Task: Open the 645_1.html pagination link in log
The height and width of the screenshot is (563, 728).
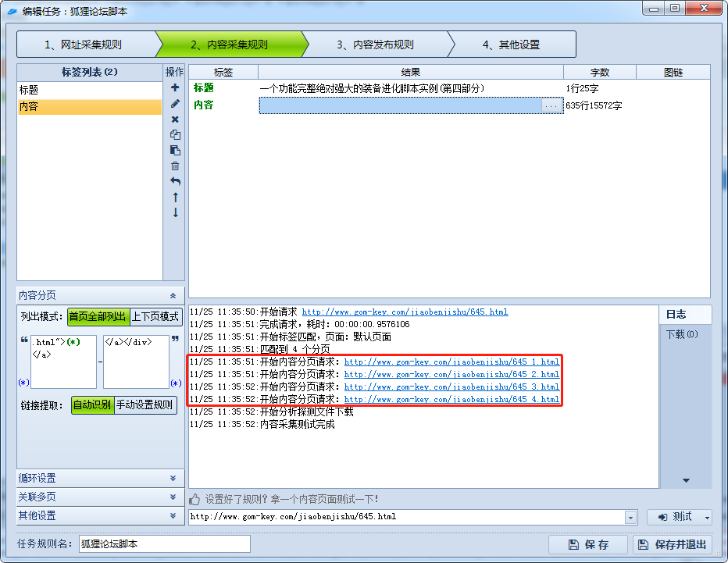Action: coord(451,362)
